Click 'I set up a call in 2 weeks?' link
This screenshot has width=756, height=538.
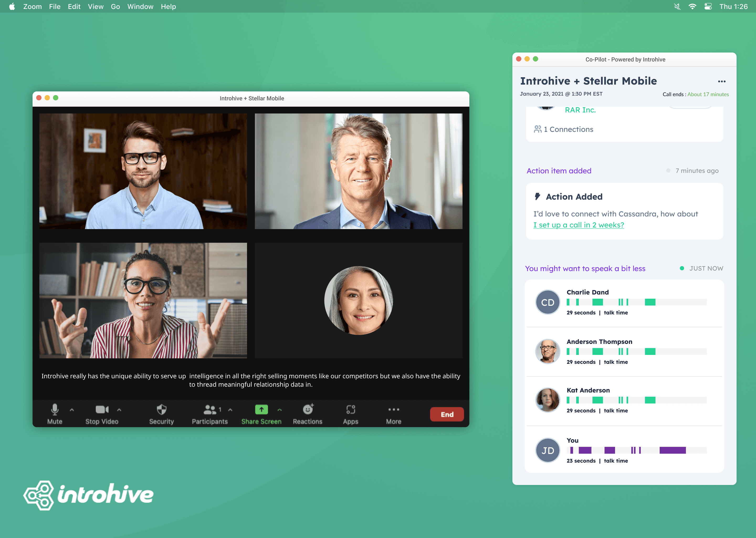(x=578, y=225)
